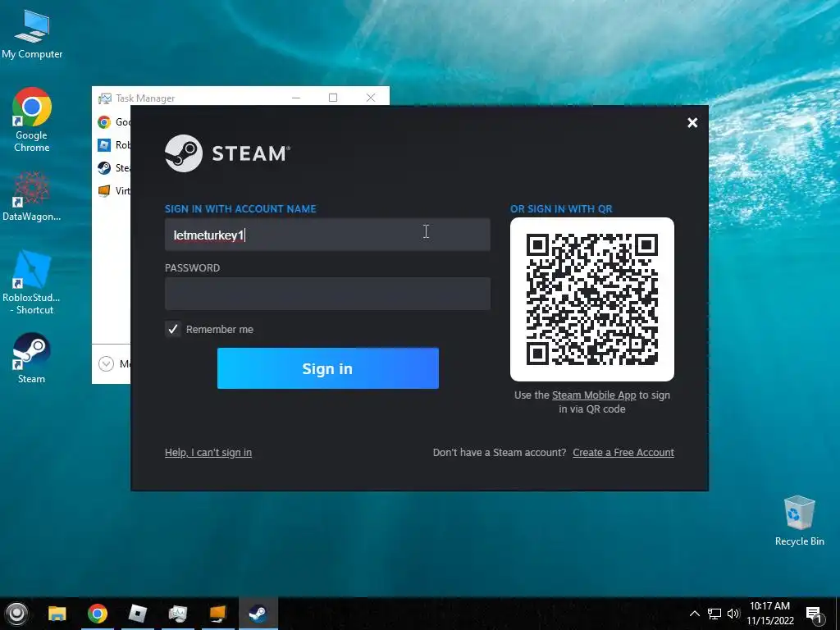Image resolution: width=840 pixels, height=630 pixels.
Task: Open the Steam desktop shortcut
Action: (x=32, y=358)
